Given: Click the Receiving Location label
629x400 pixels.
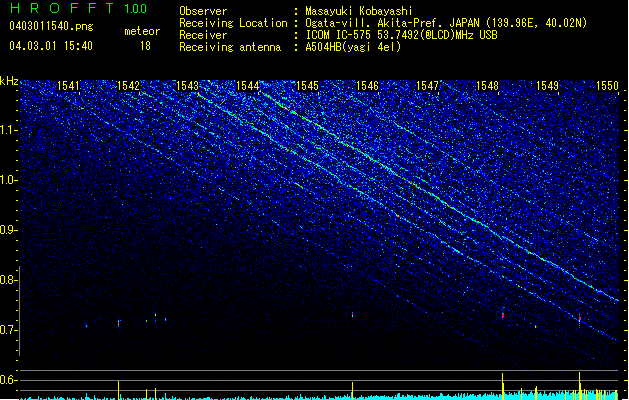Looking at the screenshot, I should pyautogui.click(x=233, y=23).
